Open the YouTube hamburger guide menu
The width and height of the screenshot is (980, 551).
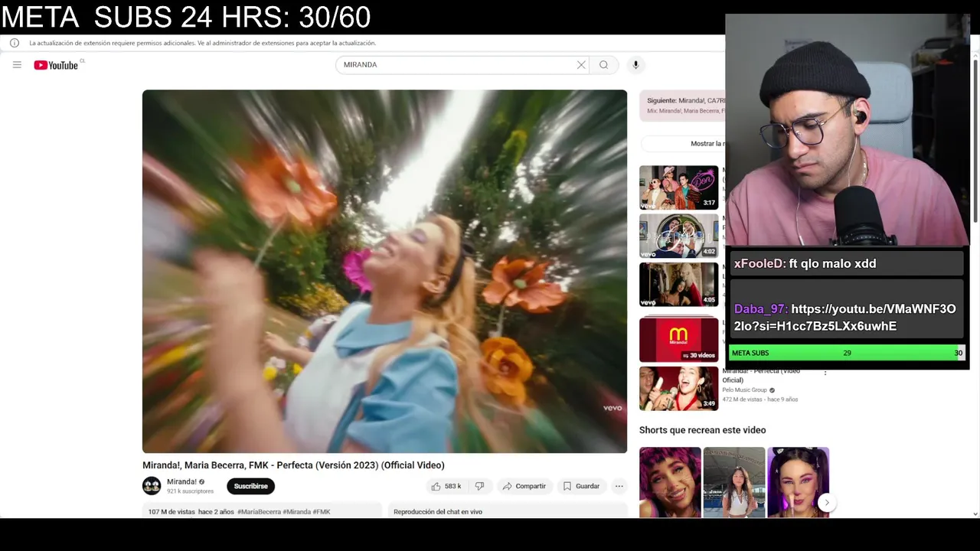point(17,65)
